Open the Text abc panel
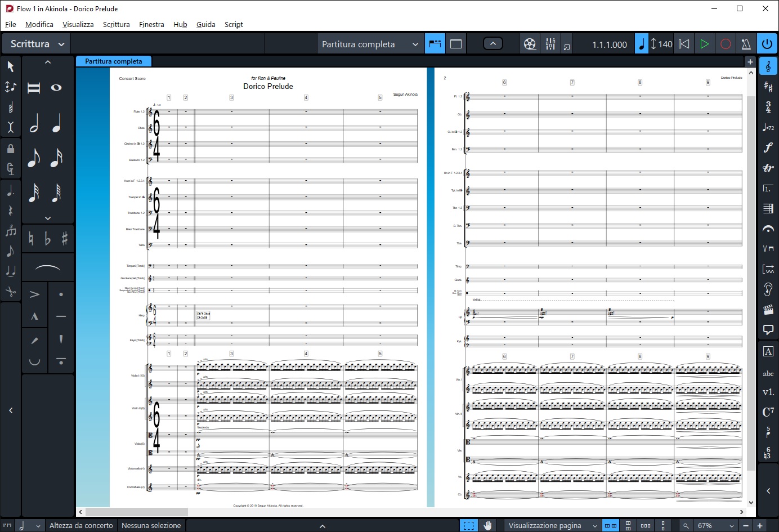779x532 pixels. 768,373
